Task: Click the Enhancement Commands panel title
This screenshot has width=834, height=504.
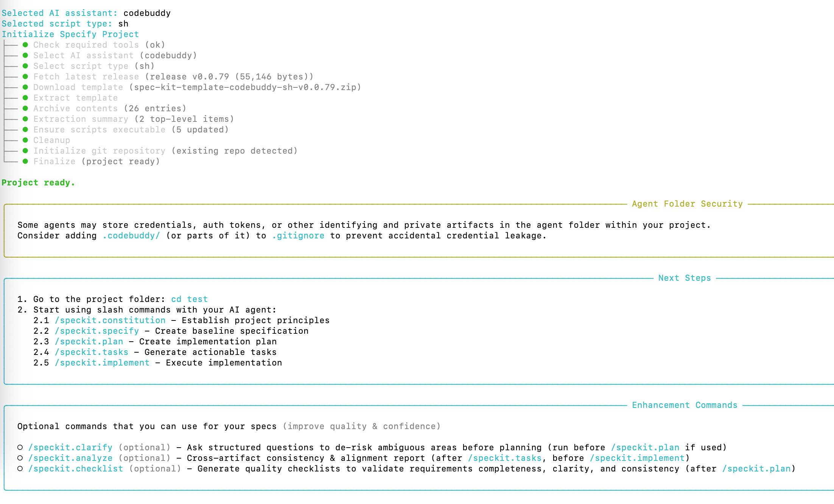Action: click(x=684, y=405)
